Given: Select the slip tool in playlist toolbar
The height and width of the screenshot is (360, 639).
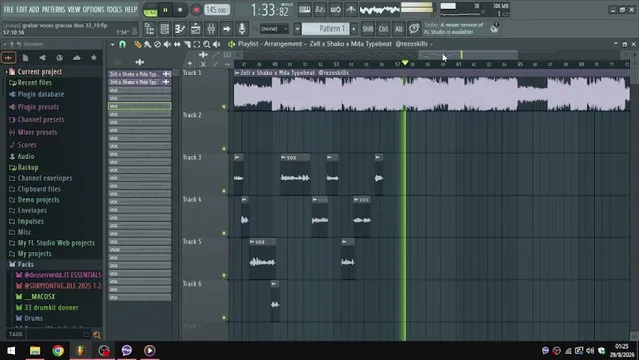Looking at the screenshot, I should pyautogui.click(x=177, y=44).
